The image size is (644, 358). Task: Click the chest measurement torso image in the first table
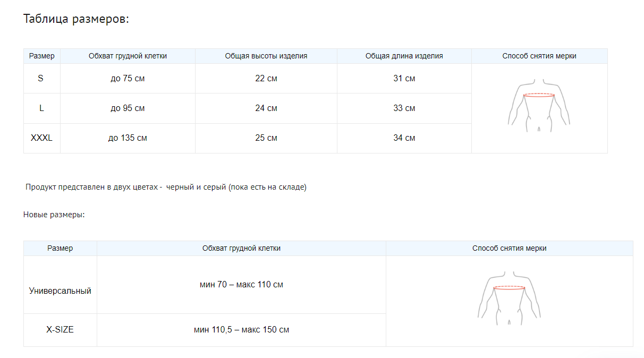click(539, 106)
